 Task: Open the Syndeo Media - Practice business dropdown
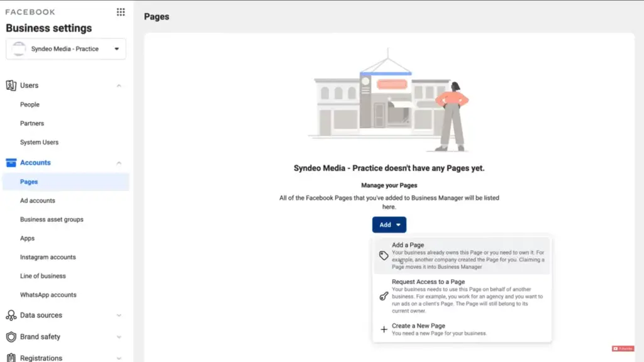click(x=65, y=49)
